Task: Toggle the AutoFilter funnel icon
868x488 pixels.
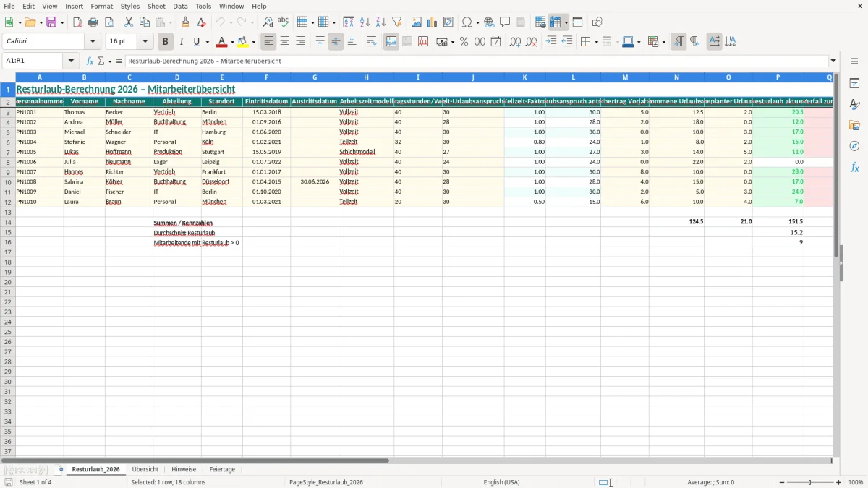Action: tap(397, 22)
